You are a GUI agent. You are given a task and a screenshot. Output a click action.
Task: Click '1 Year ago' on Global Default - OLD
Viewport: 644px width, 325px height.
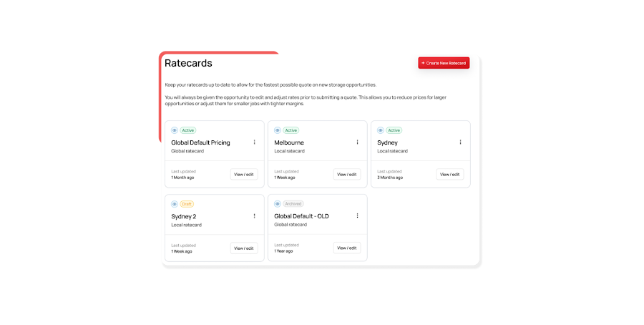(283, 251)
